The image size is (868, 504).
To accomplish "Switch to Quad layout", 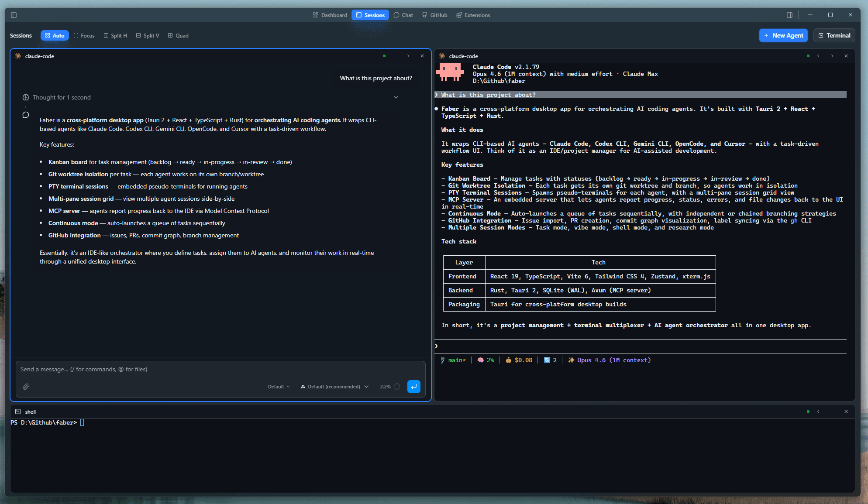I will click(x=178, y=35).
